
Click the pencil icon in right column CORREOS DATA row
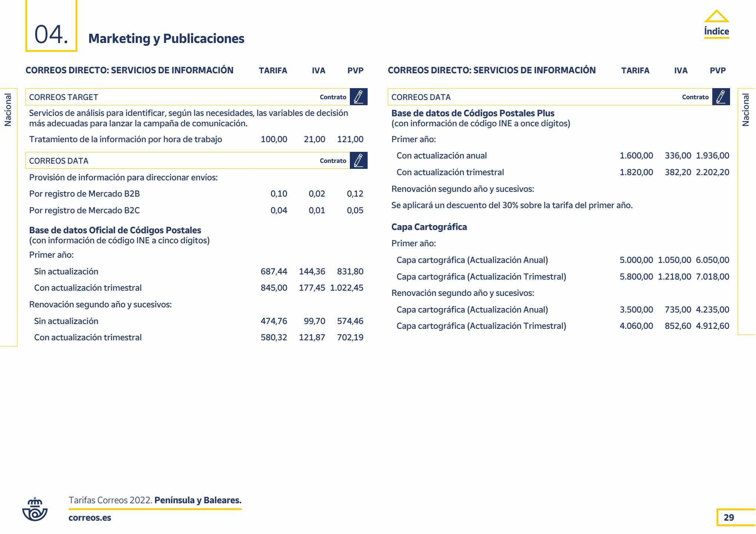click(721, 97)
